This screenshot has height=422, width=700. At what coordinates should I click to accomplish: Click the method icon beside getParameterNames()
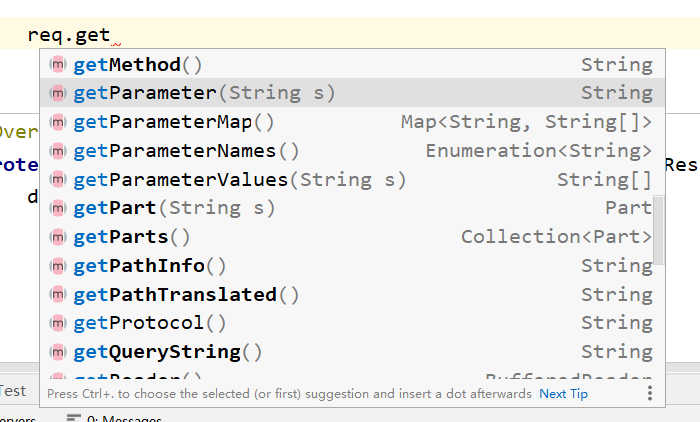pyautogui.click(x=58, y=151)
